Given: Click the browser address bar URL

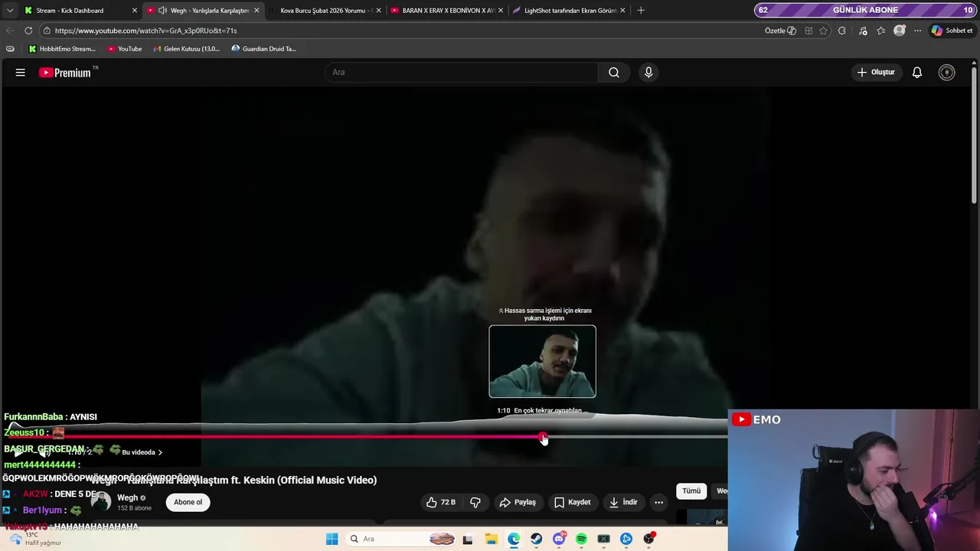Looking at the screenshot, I should click(x=145, y=31).
